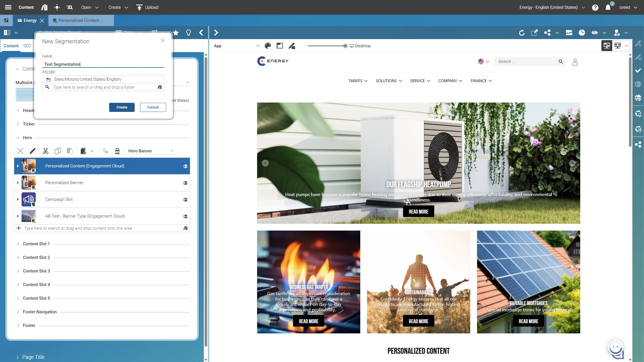
Task: Click the lock icon in the Hero toolbar
Action: point(117,151)
